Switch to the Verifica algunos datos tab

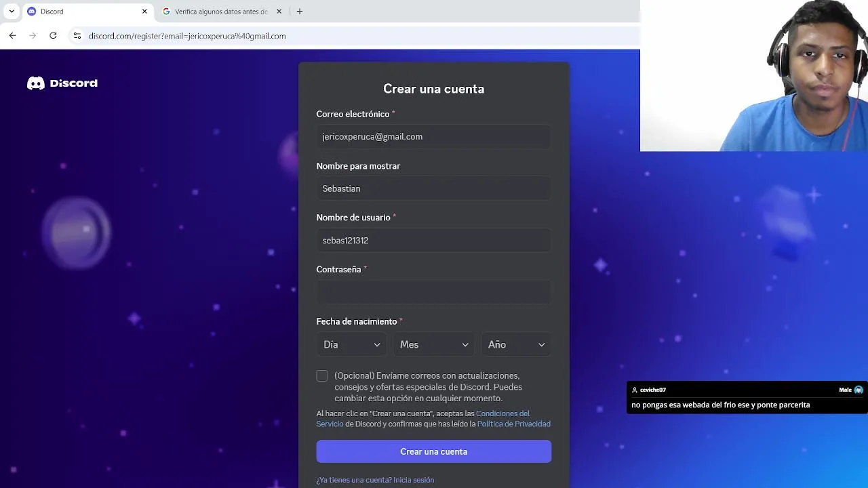pyautogui.click(x=221, y=12)
